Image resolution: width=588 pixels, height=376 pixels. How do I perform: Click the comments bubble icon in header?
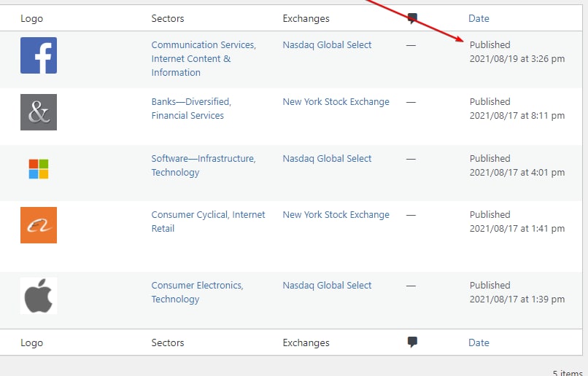(412, 19)
